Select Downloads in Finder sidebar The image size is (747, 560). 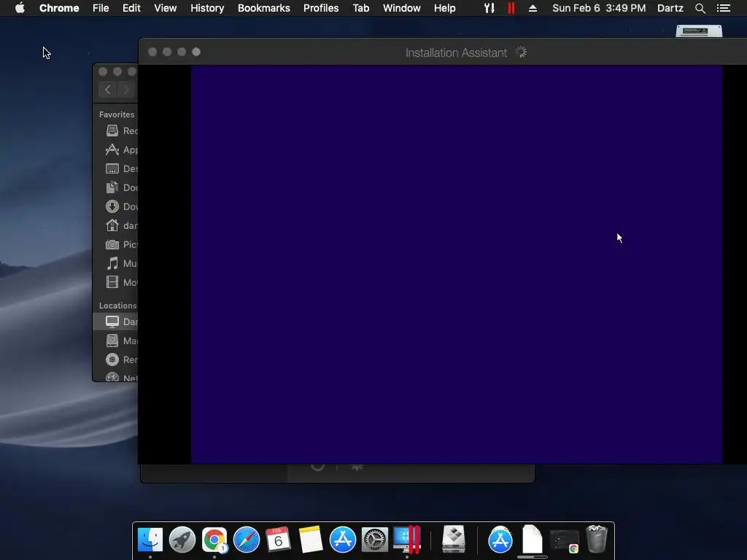(x=116, y=206)
